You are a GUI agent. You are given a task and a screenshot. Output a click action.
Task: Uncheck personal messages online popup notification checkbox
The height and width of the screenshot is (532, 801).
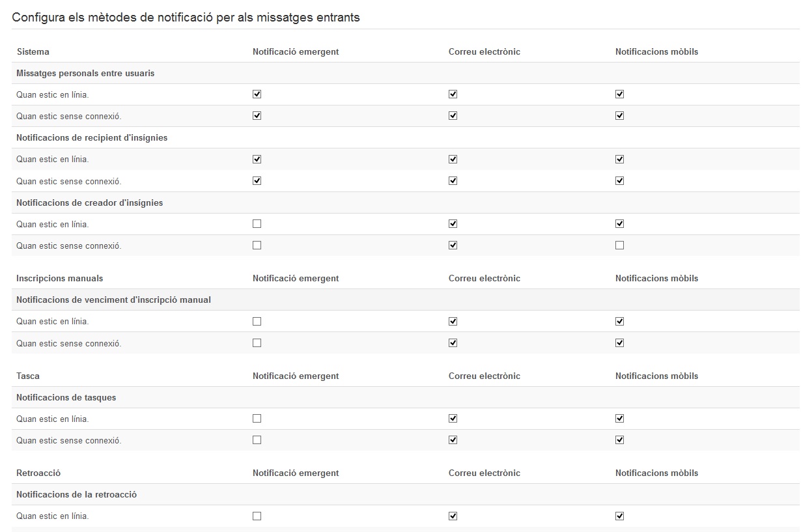257,94
